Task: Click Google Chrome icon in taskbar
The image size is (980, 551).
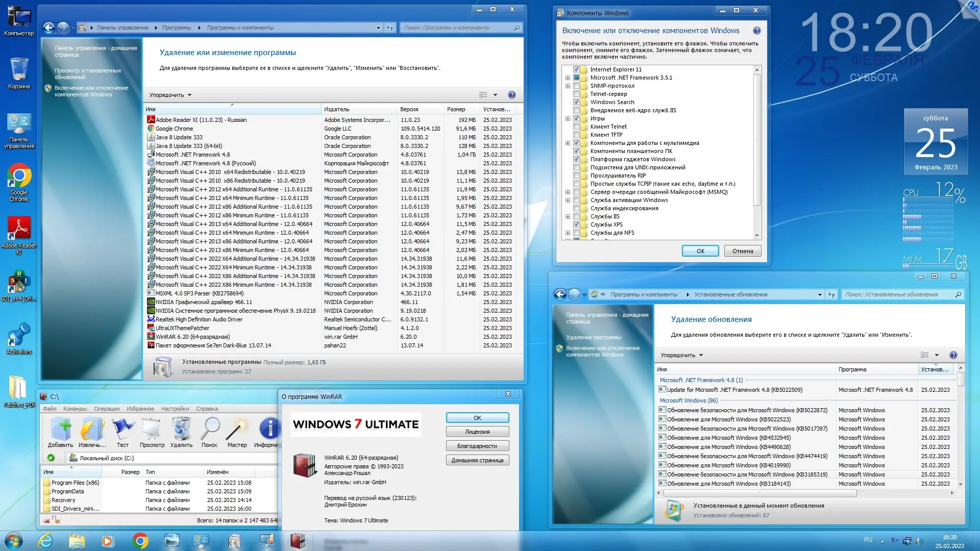Action: click(x=140, y=541)
